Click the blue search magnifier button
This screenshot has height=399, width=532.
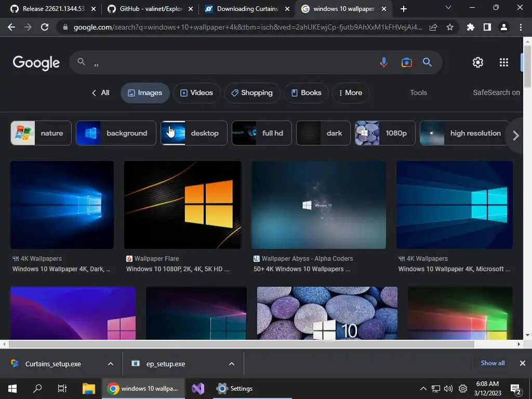tap(427, 62)
